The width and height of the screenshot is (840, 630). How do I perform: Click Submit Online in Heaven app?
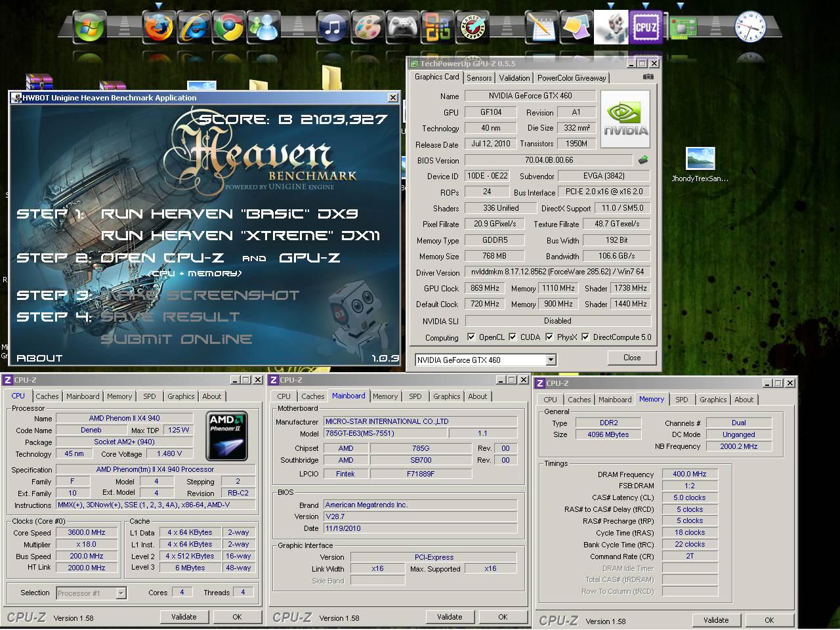click(x=176, y=339)
